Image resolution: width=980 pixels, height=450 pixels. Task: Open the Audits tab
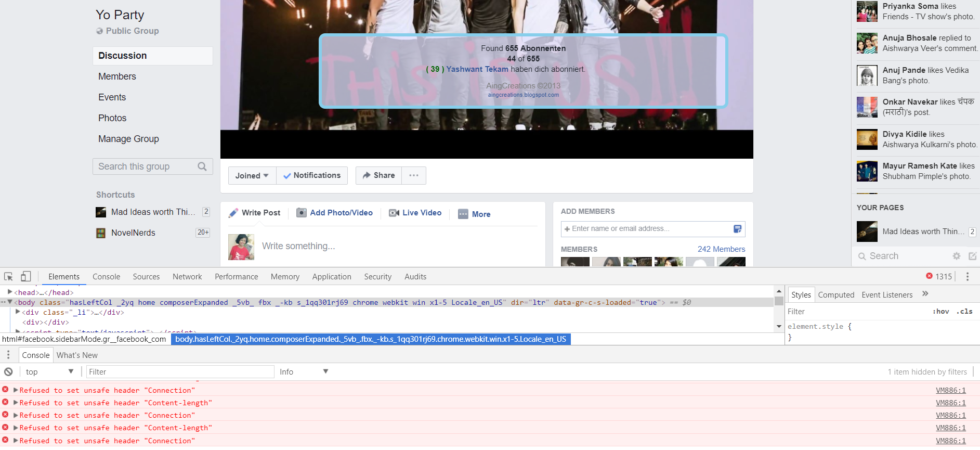[415, 277]
